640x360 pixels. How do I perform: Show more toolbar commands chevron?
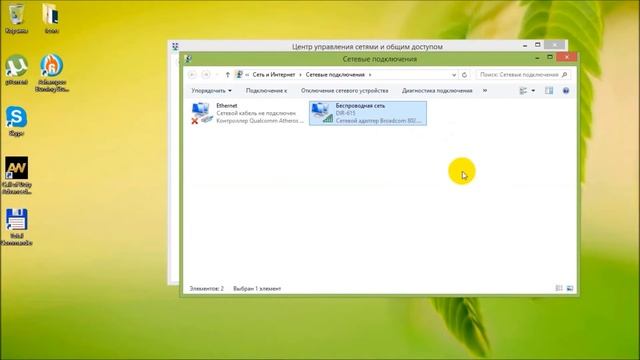[x=485, y=91]
